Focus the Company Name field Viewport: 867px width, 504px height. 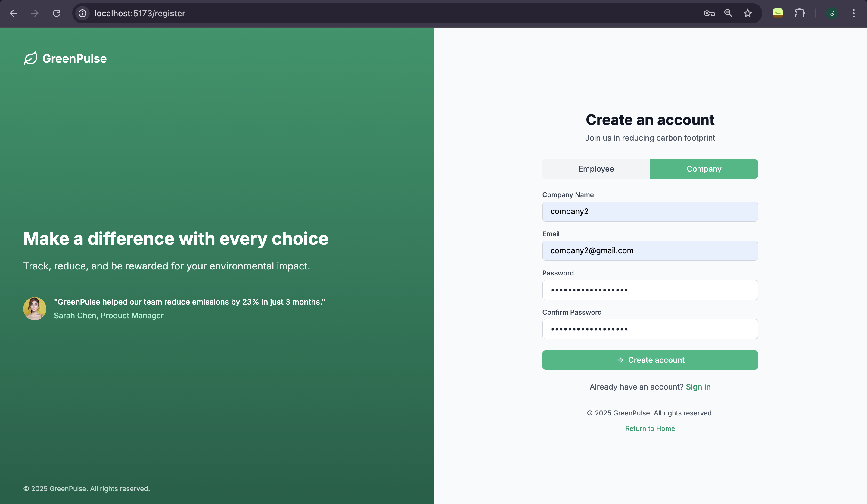pyautogui.click(x=650, y=212)
